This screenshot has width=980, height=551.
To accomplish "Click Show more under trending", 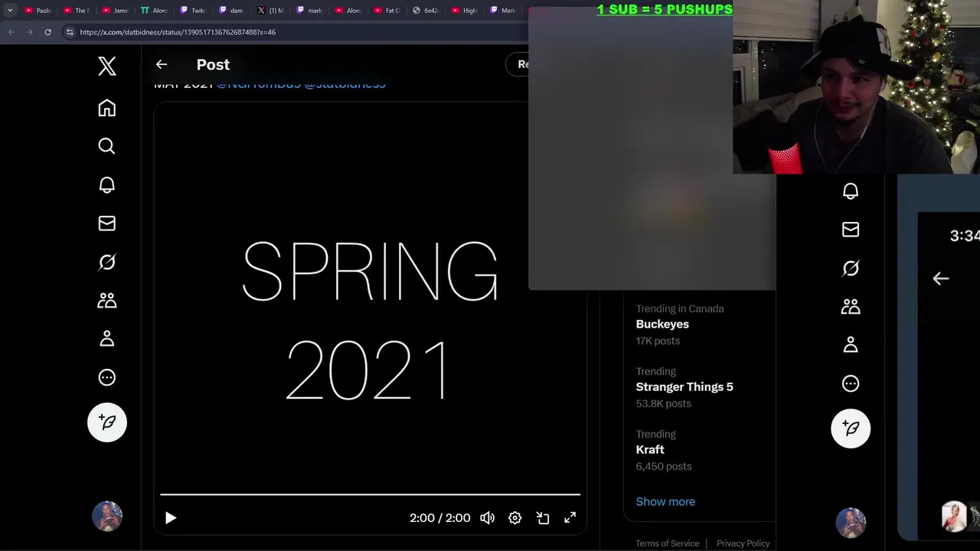I will (x=665, y=501).
